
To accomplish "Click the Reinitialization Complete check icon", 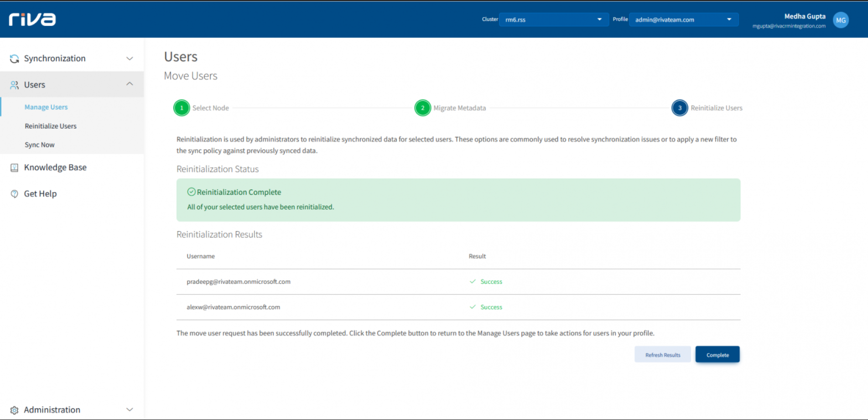I will (192, 192).
